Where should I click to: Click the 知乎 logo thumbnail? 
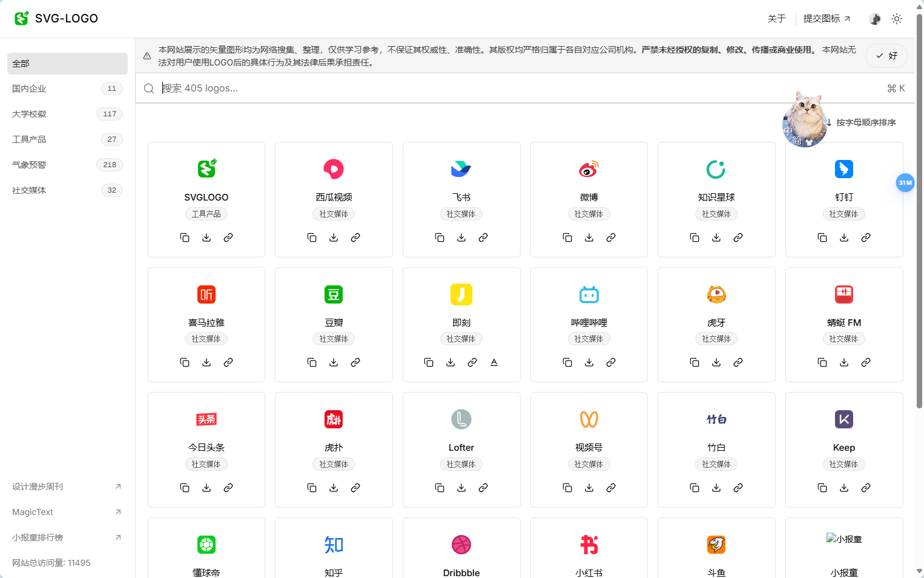334,545
